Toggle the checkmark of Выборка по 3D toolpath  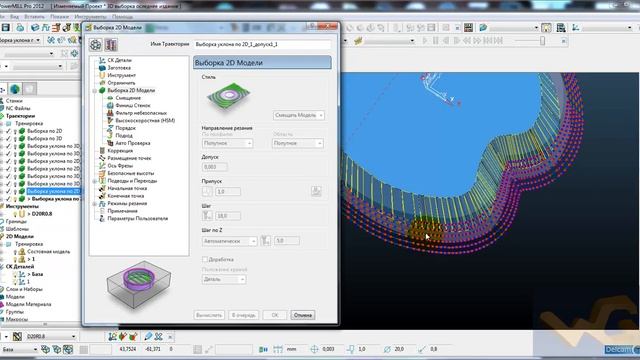tap(8, 139)
